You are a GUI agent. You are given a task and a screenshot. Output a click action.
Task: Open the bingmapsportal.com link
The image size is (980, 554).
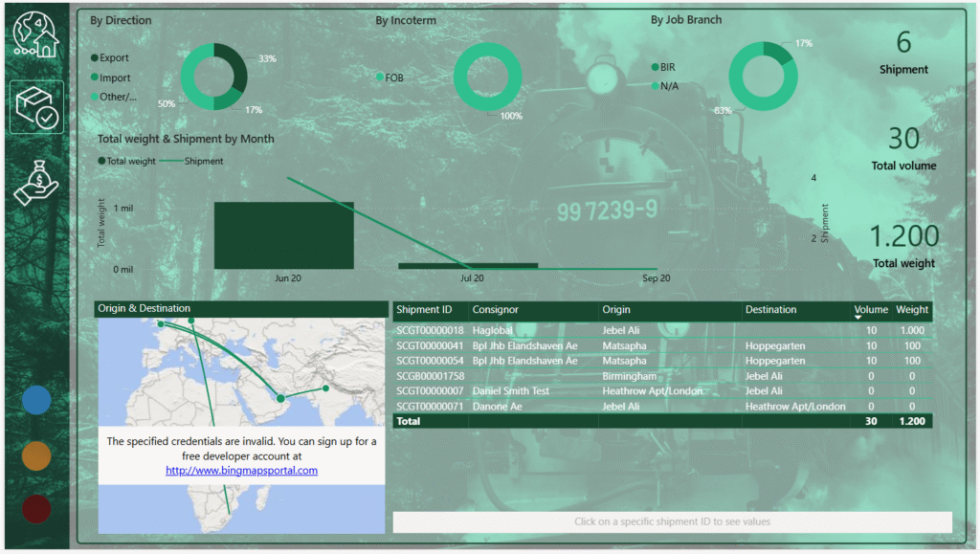coord(241,470)
